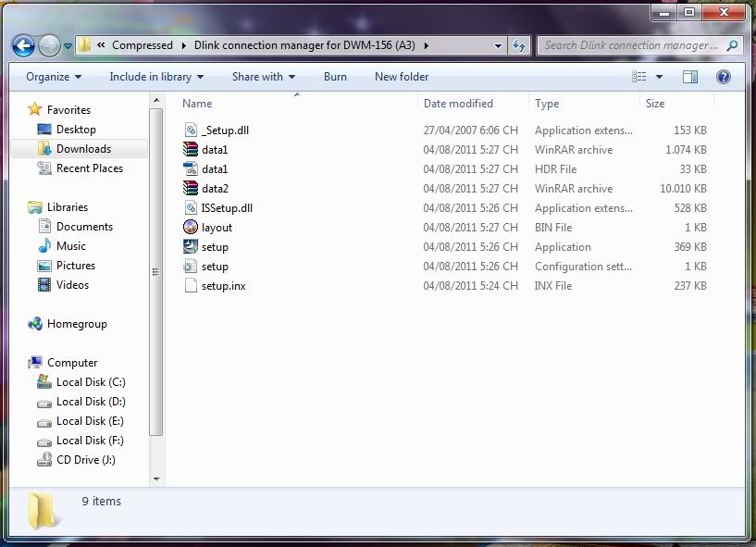Select the setup Application icon
Image resolution: width=756 pixels, height=547 pixels.
[191, 246]
